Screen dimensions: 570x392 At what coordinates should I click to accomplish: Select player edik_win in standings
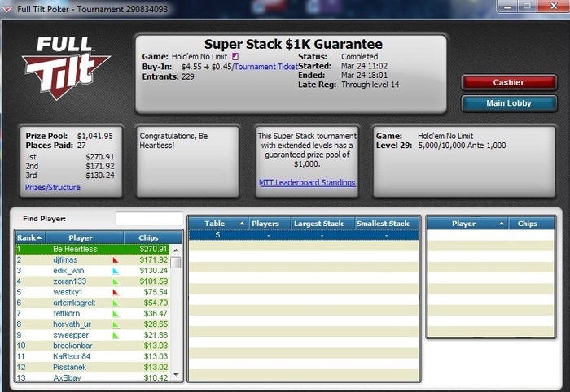[93, 271]
